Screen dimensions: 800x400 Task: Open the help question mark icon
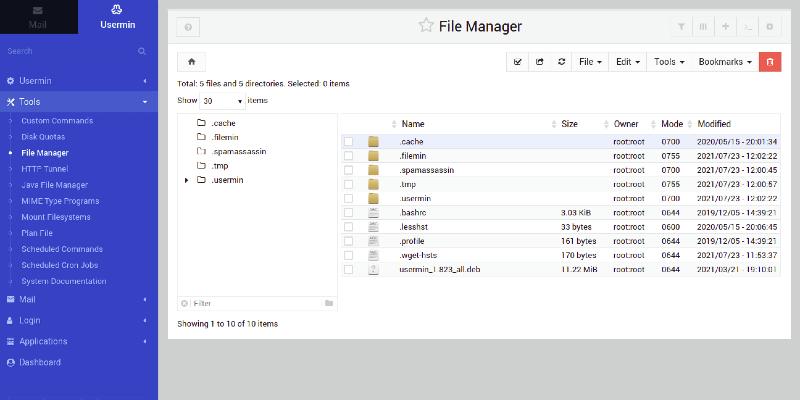click(x=189, y=28)
